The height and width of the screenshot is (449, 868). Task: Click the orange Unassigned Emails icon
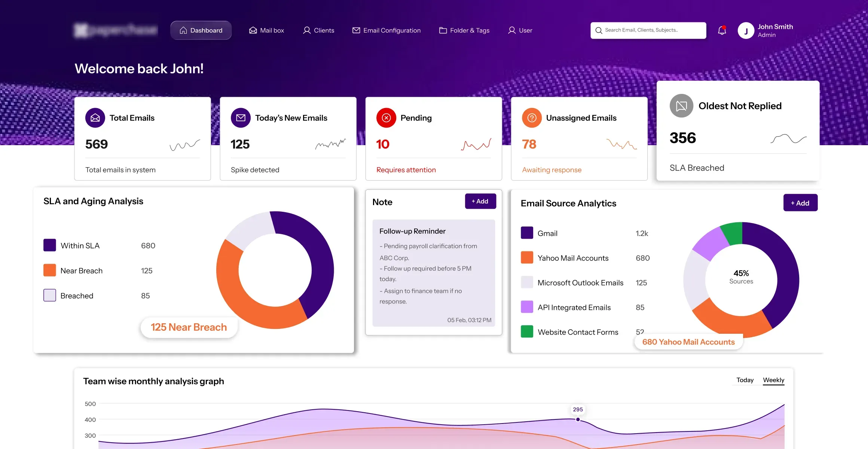pyautogui.click(x=532, y=118)
